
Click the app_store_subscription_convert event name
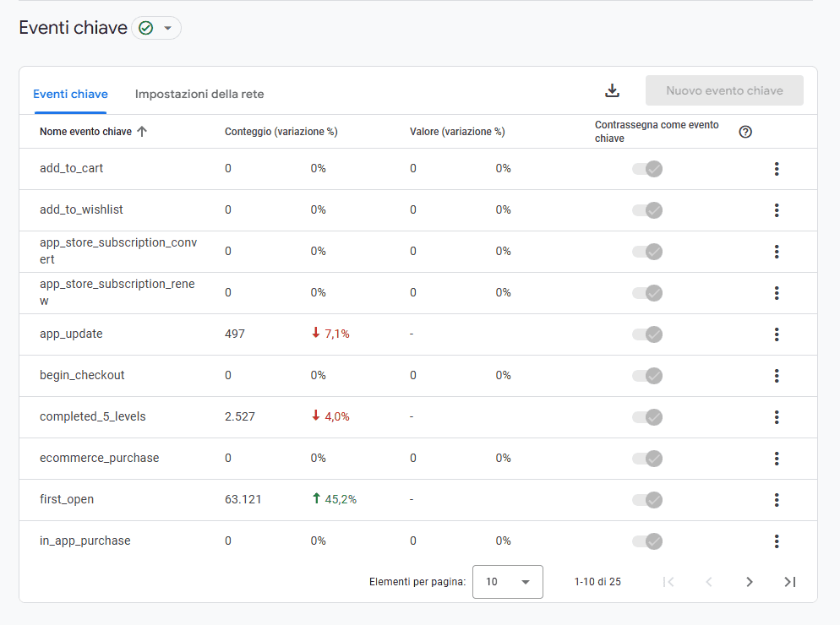tap(118, 251)
